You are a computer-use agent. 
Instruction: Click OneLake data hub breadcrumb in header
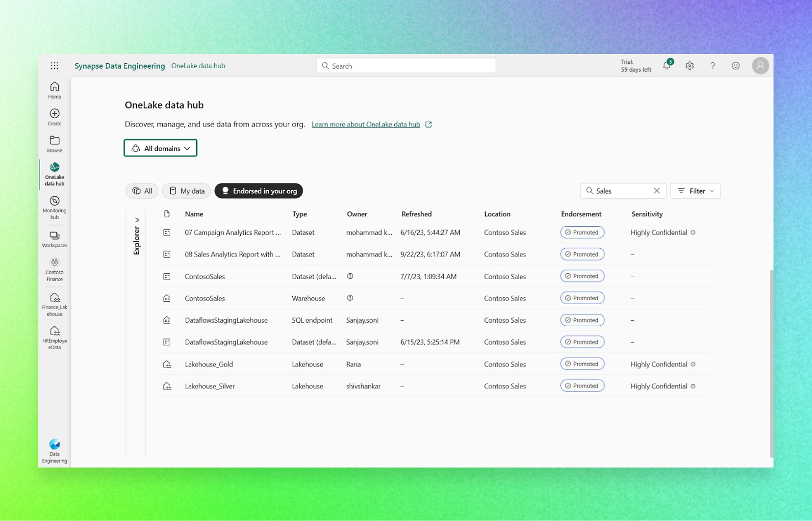click(x=198, y=66)
